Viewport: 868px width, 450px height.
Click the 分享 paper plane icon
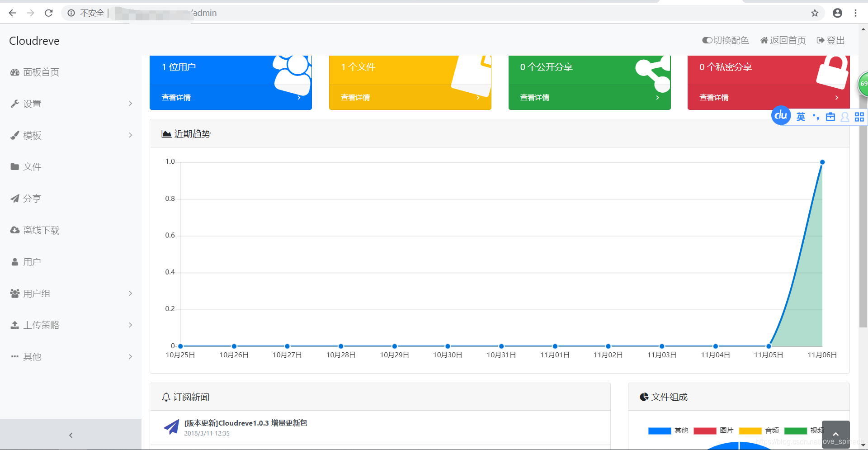(15, 199)
